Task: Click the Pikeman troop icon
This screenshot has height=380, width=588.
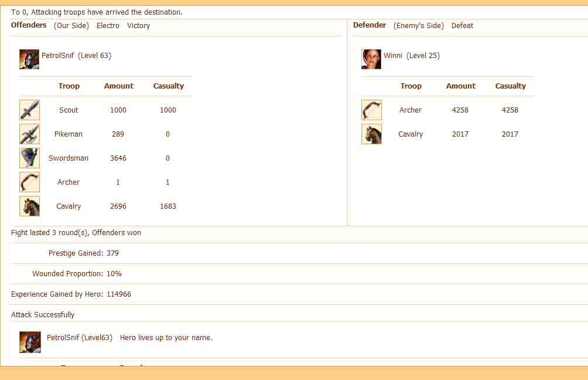Action: pos(29,134)
